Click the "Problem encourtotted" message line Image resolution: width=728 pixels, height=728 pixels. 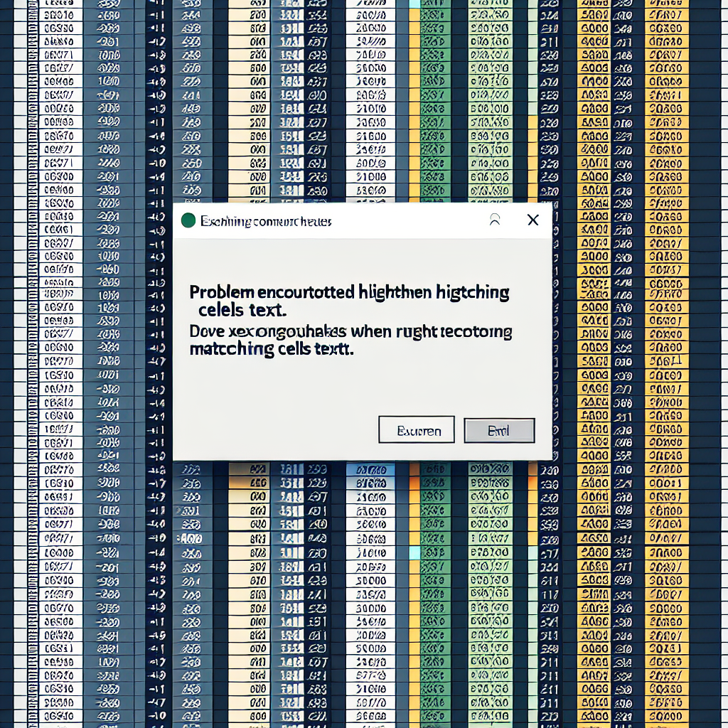348,292
